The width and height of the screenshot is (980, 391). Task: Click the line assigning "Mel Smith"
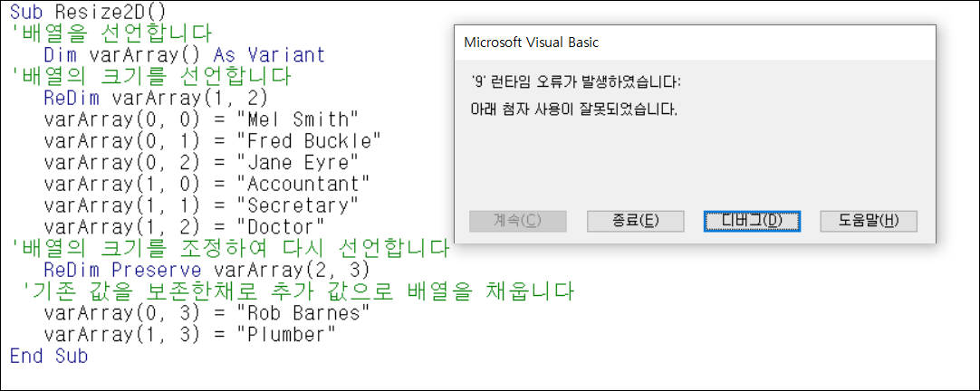[201, 119]
